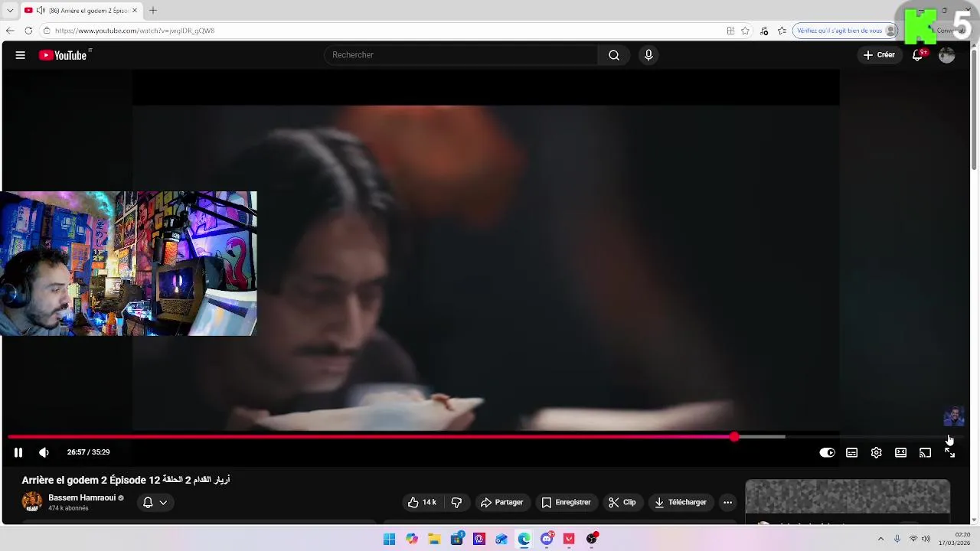This screenshot has height=551, width=980.
Task: Open Bassem Hamraoui channel name
Action: [82, 497]
